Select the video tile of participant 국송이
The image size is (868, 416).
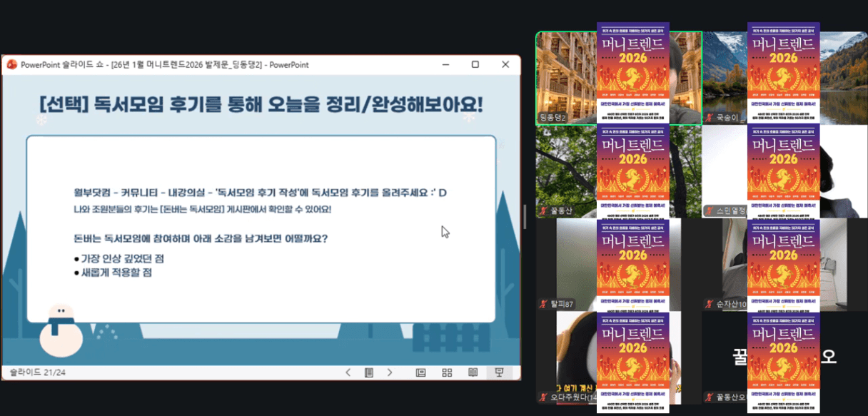coord(786,78)
